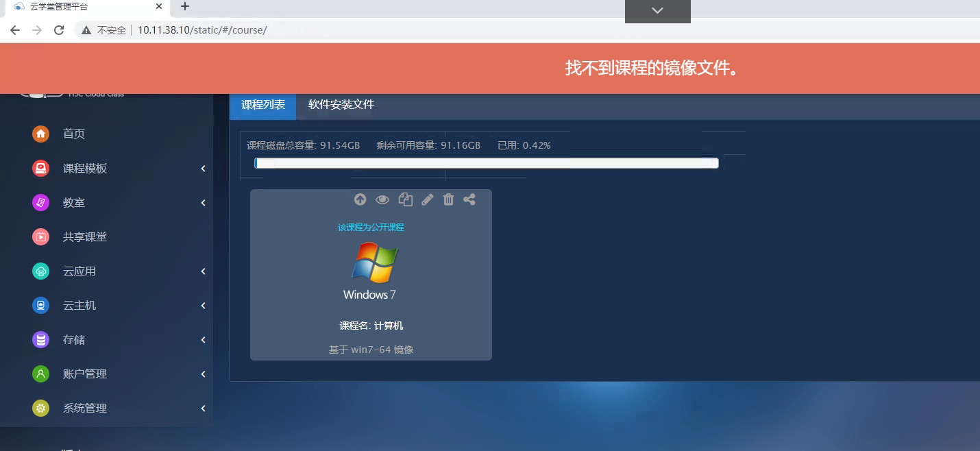This screenshot has height=451, width=980.
Task: Click the 云主机 sidebar icon
Action: pos(41,305)
